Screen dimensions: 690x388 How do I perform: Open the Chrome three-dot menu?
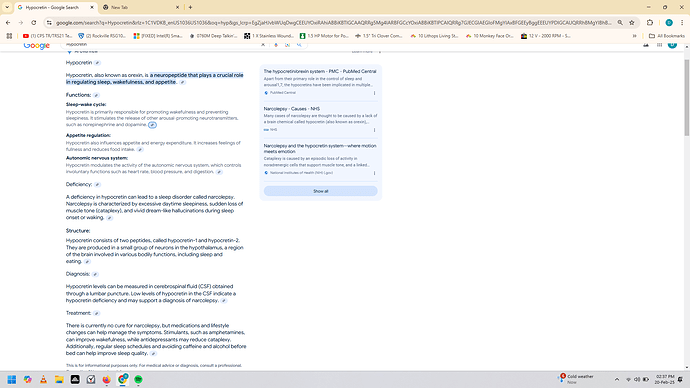682,22
